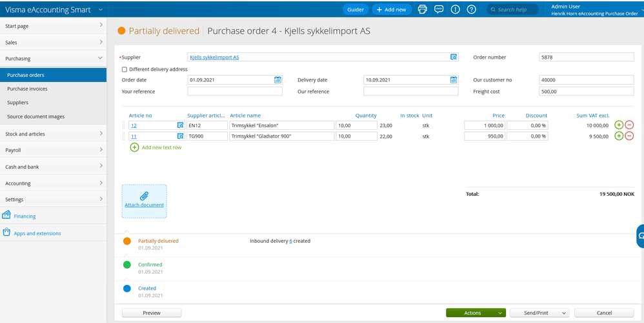The height and width of the screenshot is (323, 644).
Task: Click the green plus Add new text row icon
Action: tap(134, 147)
